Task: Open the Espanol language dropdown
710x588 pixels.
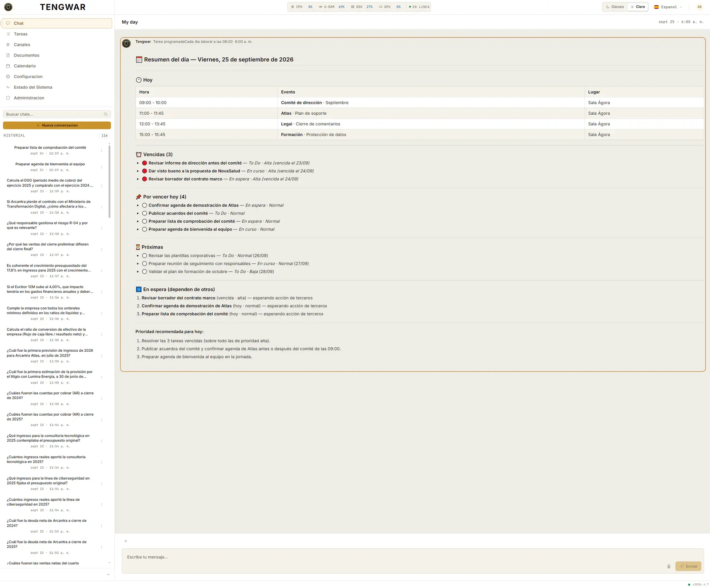Action: coord(668,7)
